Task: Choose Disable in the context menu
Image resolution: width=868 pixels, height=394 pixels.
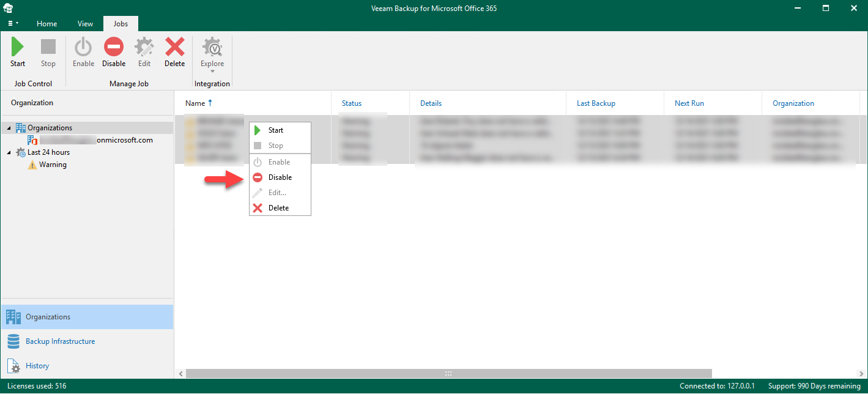Action: point(280,177)
